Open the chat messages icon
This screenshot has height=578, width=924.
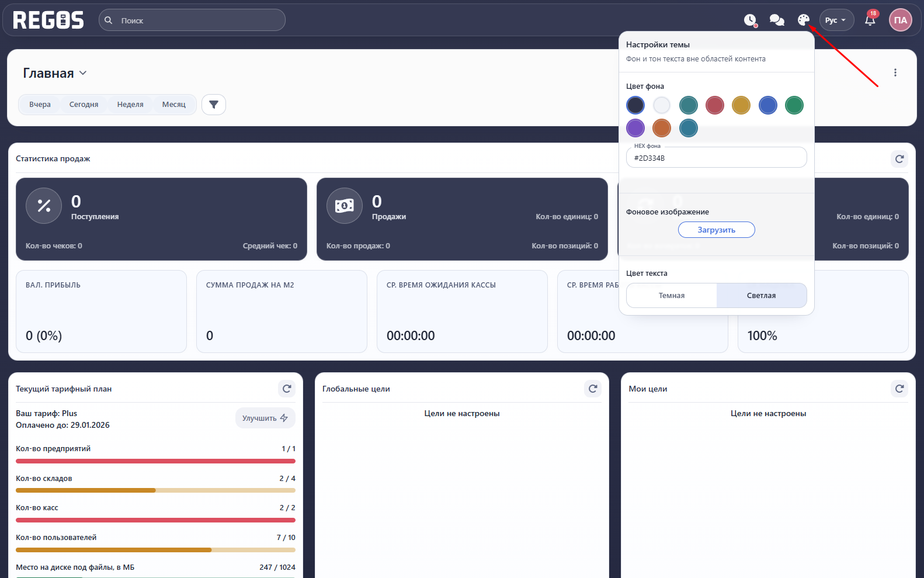click(x=777, y=20)
